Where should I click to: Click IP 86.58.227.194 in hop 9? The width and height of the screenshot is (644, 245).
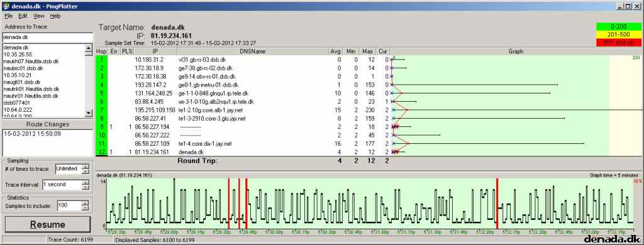click(x=152, y=127)
